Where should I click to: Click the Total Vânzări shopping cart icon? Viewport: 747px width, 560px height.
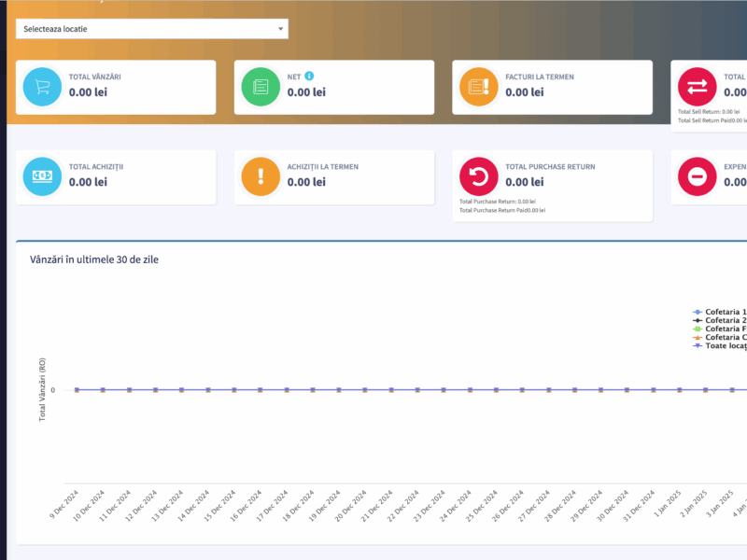point(42,87)
